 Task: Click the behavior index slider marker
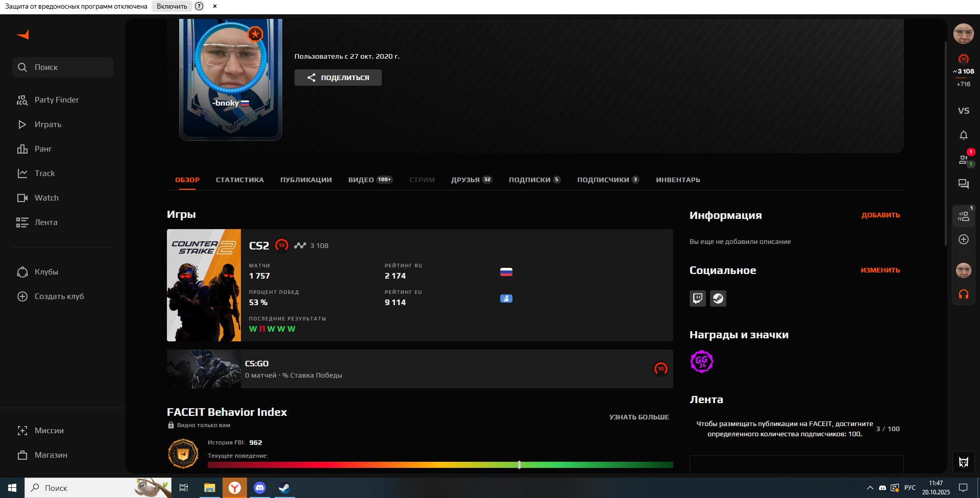519,465
